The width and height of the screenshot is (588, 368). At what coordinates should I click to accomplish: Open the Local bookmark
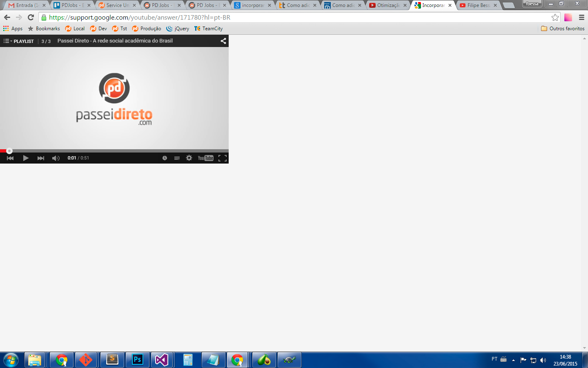(75, 29)
